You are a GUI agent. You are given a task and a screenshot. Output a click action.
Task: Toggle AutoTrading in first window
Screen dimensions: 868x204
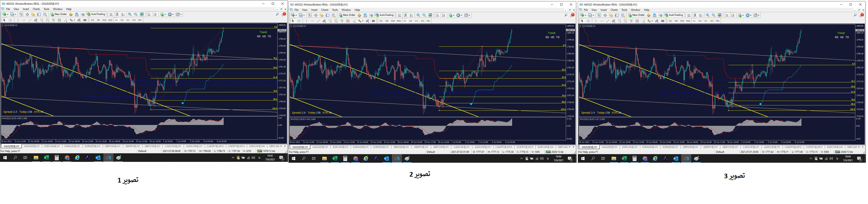pyautogui.click(x=96, y=15)
